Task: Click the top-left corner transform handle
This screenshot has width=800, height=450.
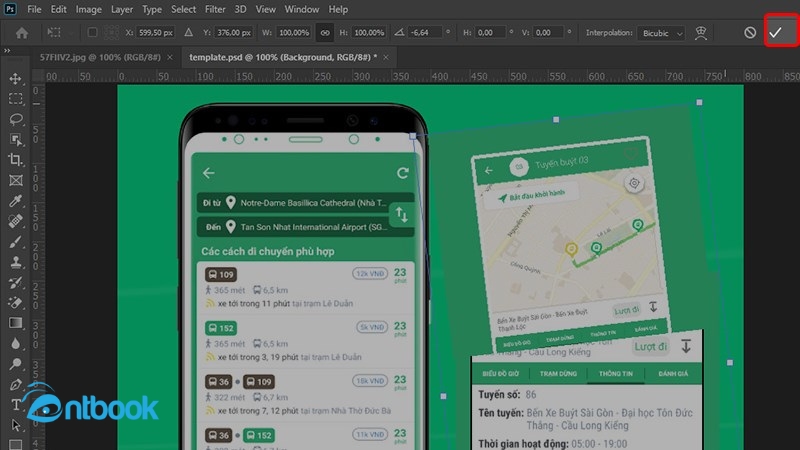Action: tap(413, 136)
